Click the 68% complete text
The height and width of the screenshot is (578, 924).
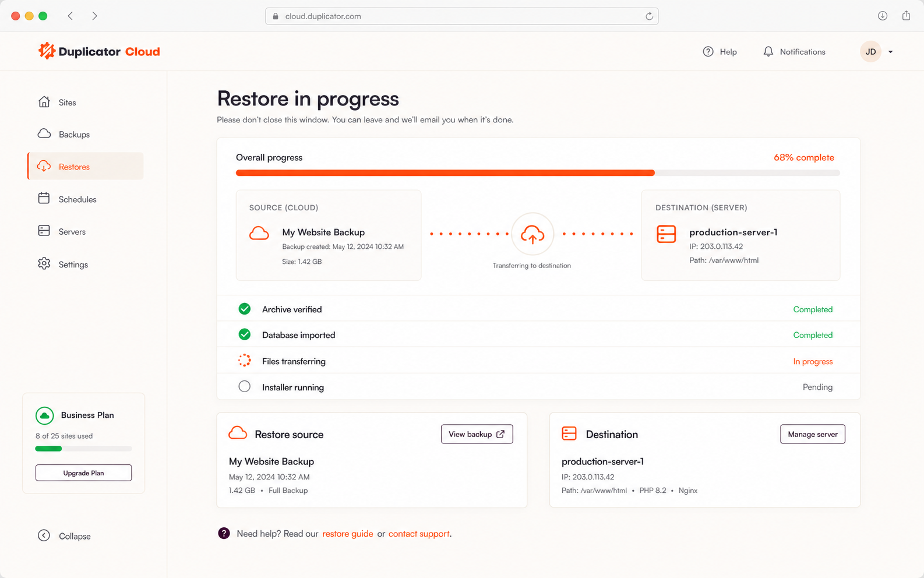tap(803, 157)
